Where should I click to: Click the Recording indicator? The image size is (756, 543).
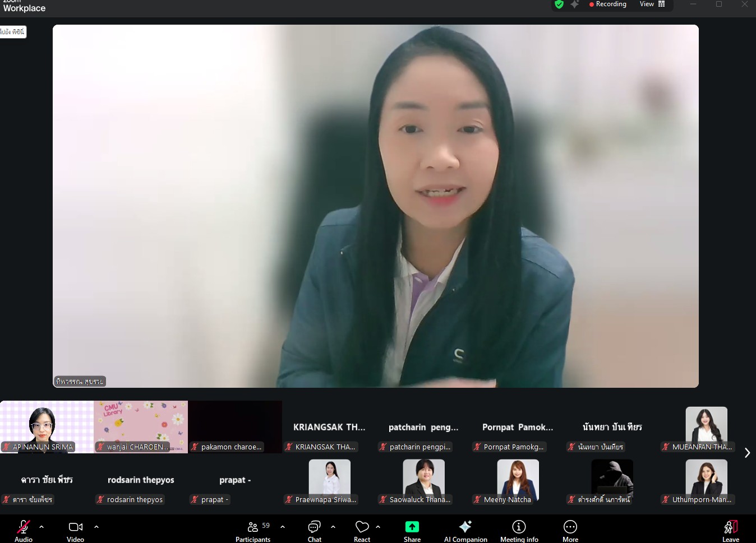click(607, 4)
